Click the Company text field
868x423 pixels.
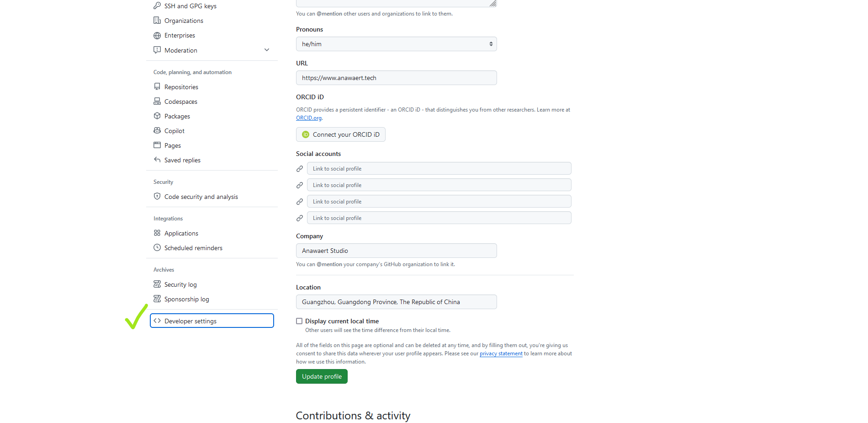coord(396,251)
